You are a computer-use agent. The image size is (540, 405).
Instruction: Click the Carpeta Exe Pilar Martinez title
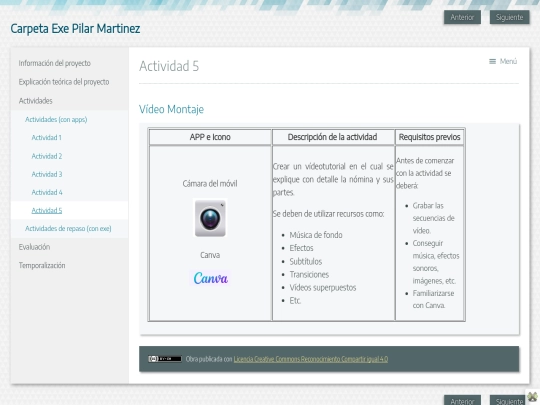click(75, 29)
